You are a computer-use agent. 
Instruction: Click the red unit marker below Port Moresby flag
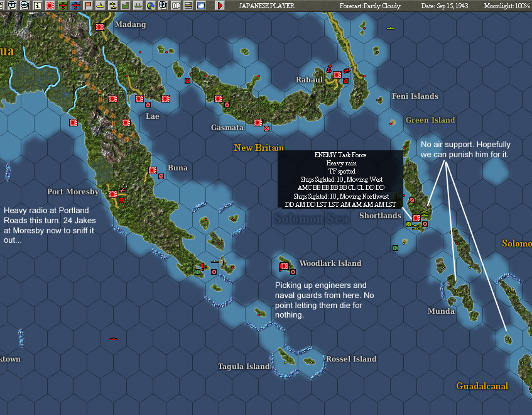point(121,201)
